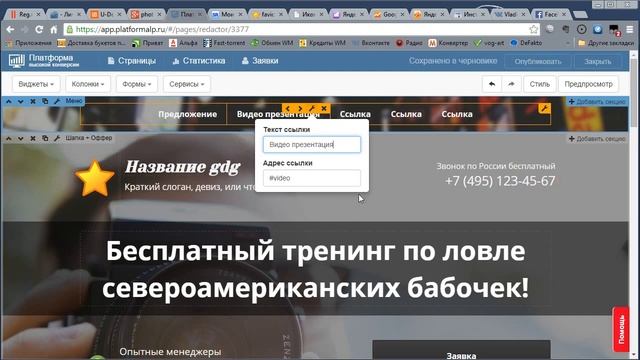Go back in browser history
640x360 pixels.
(x=10, y=29)
